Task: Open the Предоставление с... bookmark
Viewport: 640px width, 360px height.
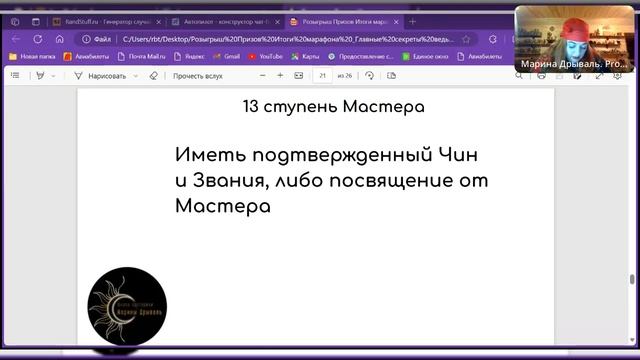Action: (x=360, y=56)
